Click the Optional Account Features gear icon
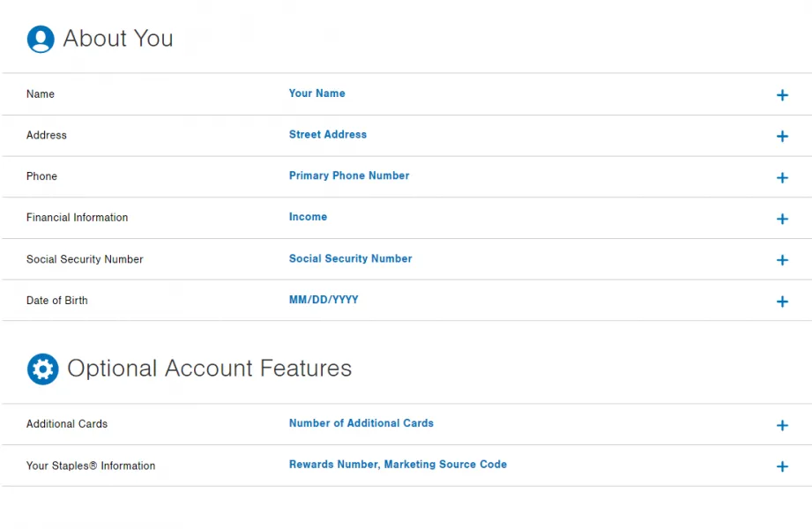The image size is (812, 529). click(x=42, y=369)
